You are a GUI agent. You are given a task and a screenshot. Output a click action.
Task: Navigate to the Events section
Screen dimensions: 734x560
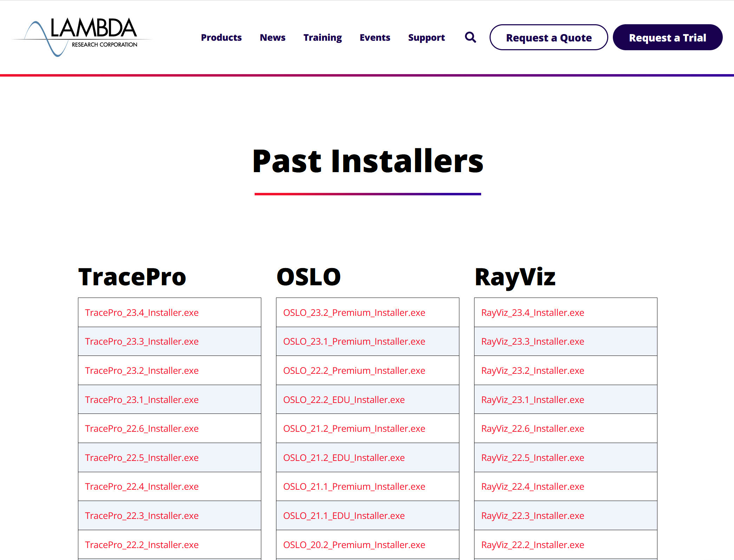click(x=375, y=37)
